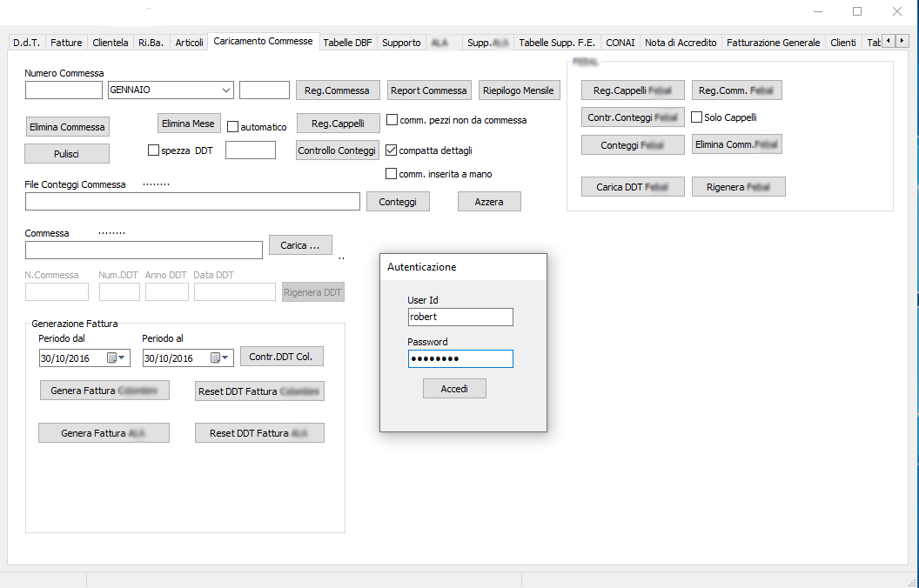Open the Periodo al calendar icon
The image size is (919, 588).
click(x=215, y=357)
